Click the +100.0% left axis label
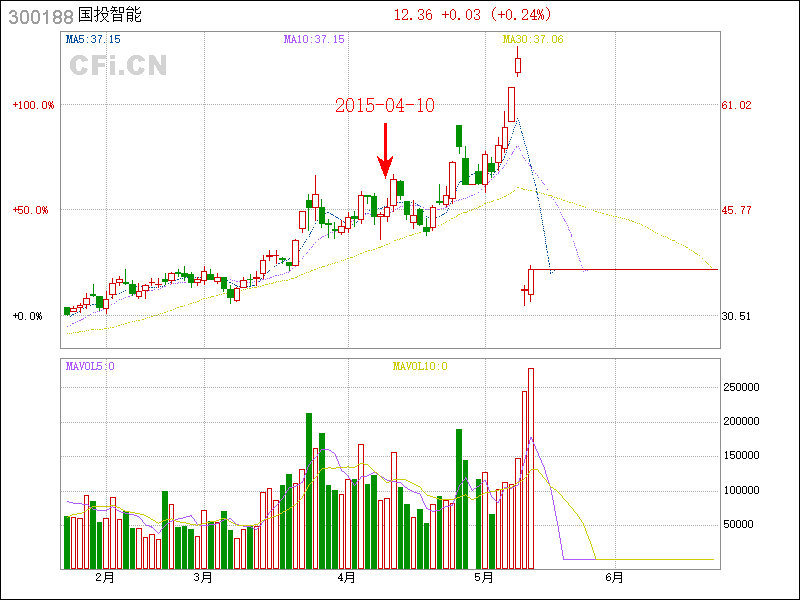Screen dimensions: 800x600 click(33, 105)
